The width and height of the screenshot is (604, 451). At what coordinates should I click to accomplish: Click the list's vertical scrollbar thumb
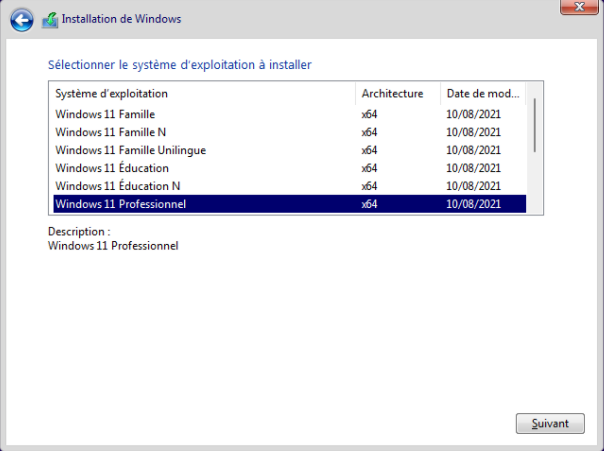tap(537, 122)
